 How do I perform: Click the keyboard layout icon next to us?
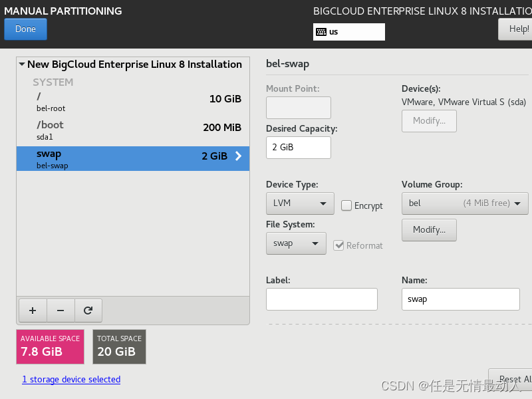[x=321, y=32]
